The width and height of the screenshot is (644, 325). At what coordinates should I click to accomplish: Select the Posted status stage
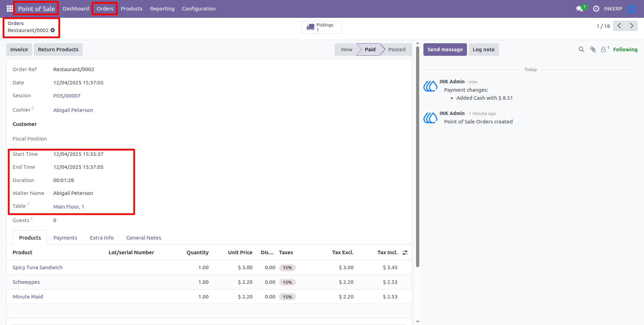(x=397, y=50)
